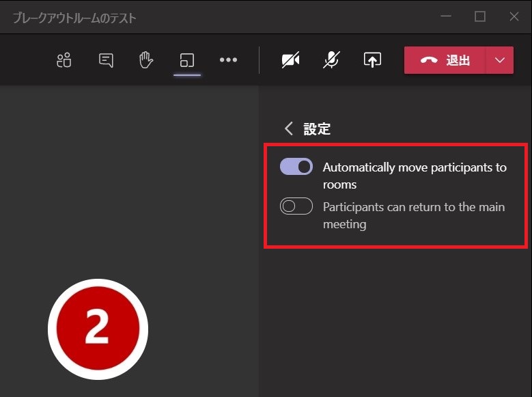
Task: Close the meeting window
Action: coord(514,16)
